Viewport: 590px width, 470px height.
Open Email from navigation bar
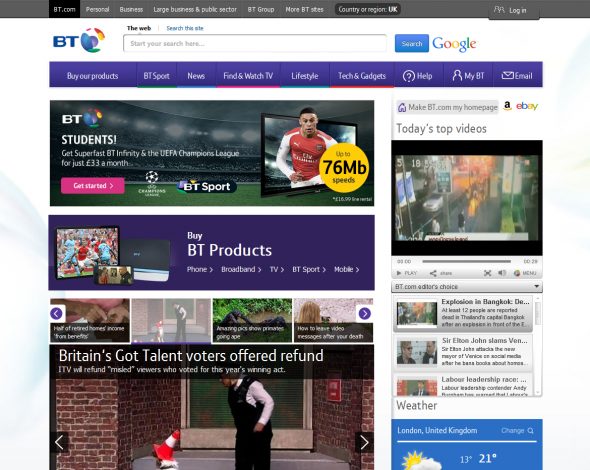click(517, 76)
